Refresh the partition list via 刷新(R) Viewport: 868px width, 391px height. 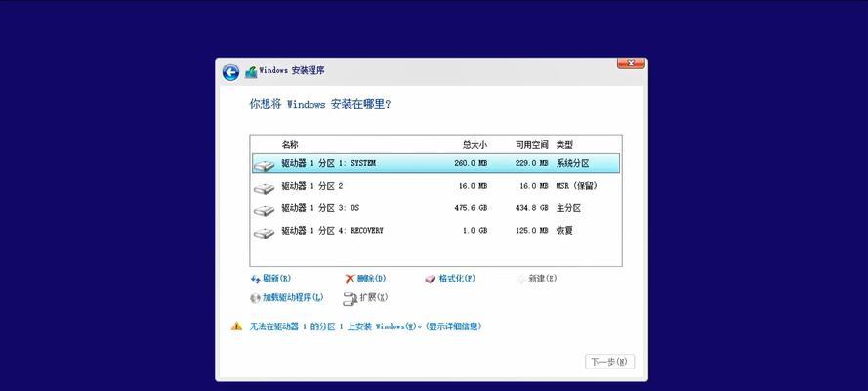pyautogui.click(x=276, y=279)
